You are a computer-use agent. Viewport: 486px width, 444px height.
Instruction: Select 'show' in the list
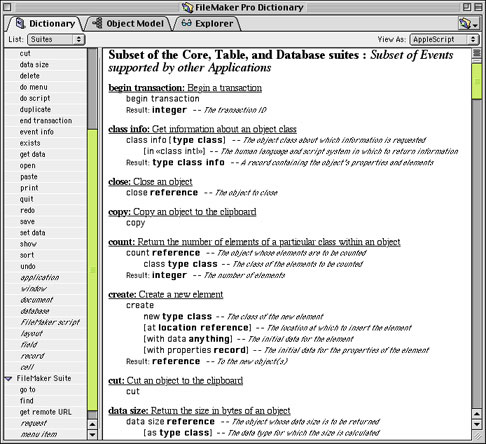28,244
